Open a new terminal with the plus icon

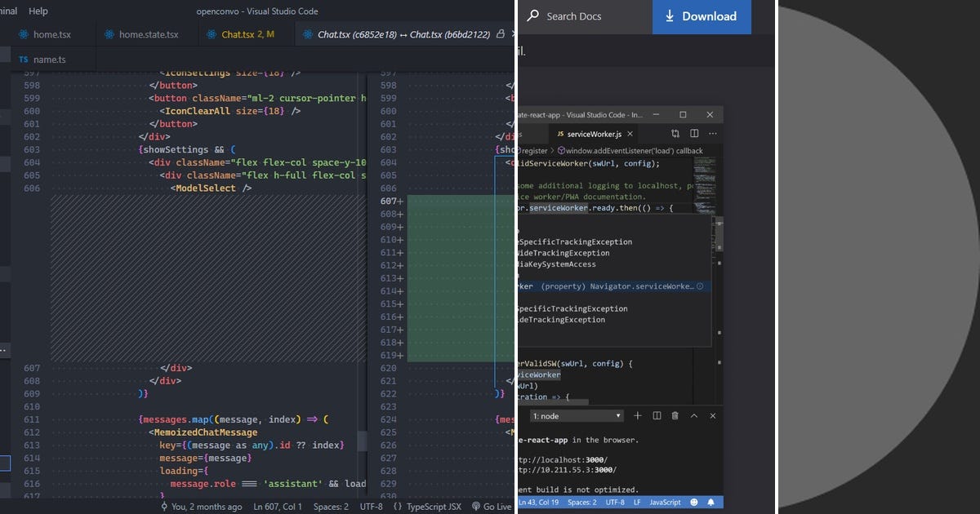point(637,416)
